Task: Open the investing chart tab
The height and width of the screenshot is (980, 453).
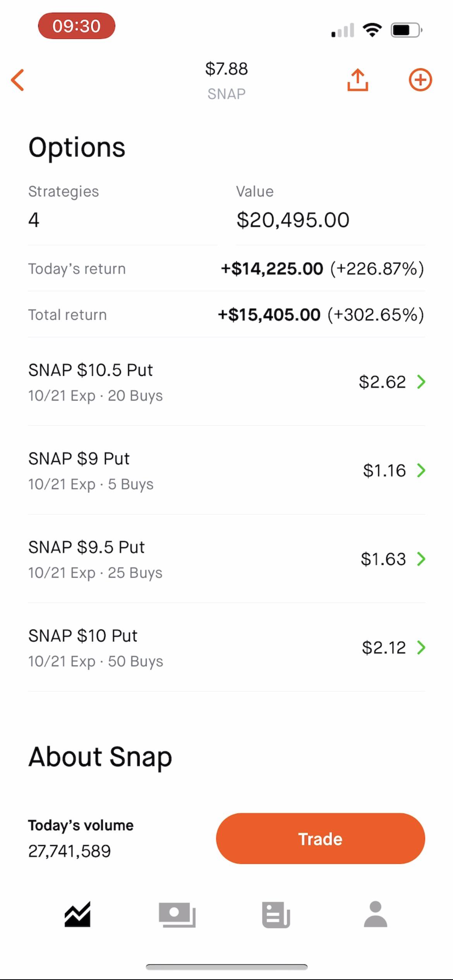Action: [x=77, y=914]
